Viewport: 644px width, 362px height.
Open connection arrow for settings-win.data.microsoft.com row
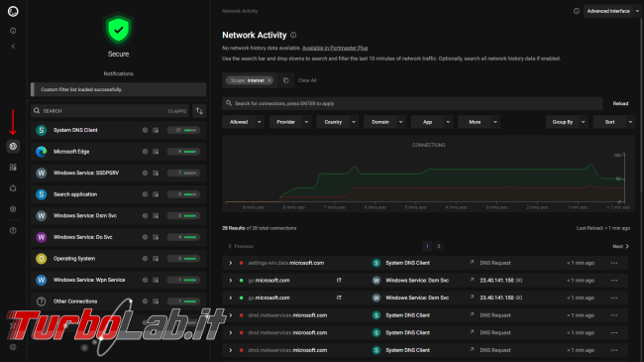[472, 263]
